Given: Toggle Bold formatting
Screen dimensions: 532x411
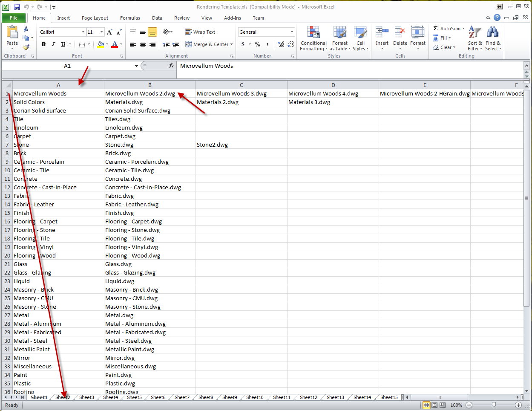Looking at the screenshot, I should click(43, 44).
